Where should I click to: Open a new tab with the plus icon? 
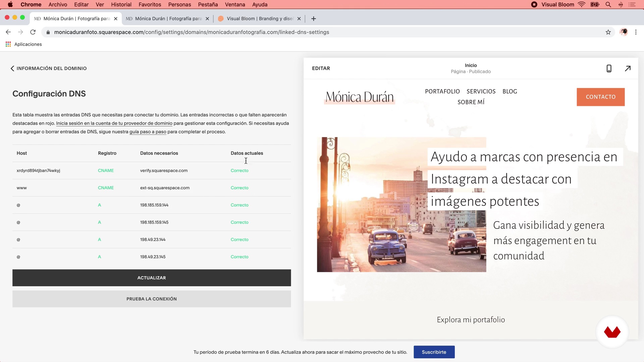314,19
